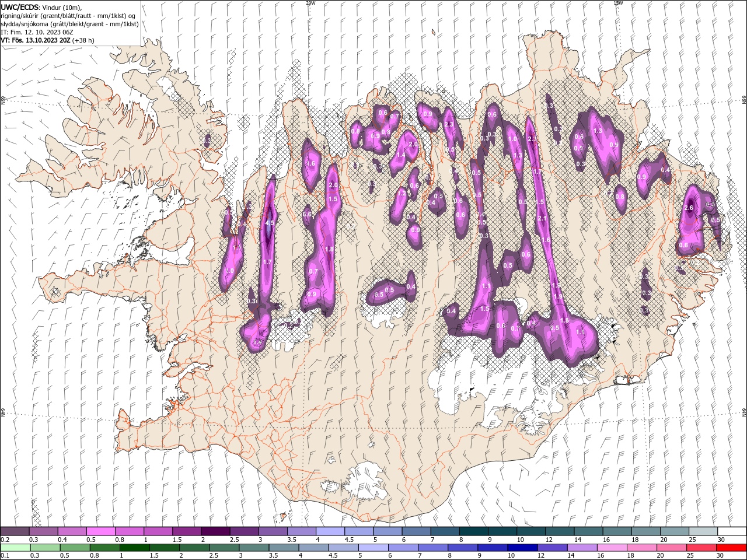747x560 pixels.
Task: Click the lavender 4–4.5 snow legend swatch
Action: [x=330, y=531]
